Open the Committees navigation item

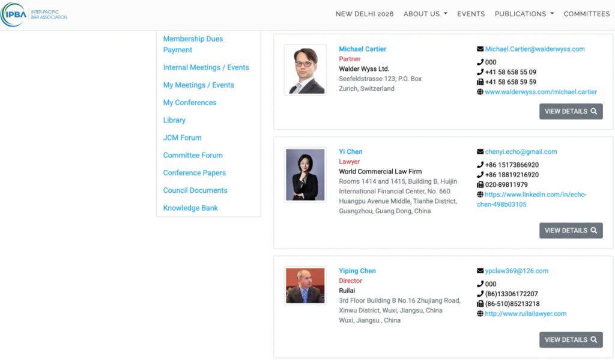point(586,14)
